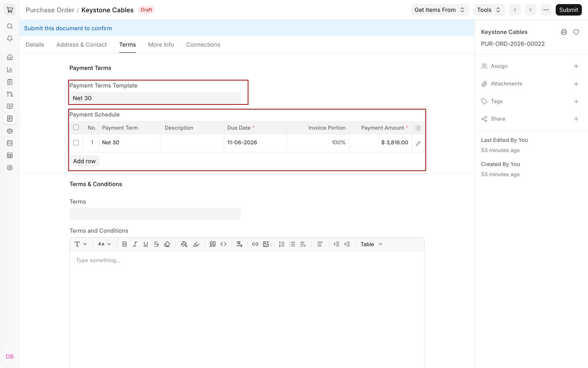Open the search icon in sidebar
This screenshot has height=368, width=588.
[10, 26]
